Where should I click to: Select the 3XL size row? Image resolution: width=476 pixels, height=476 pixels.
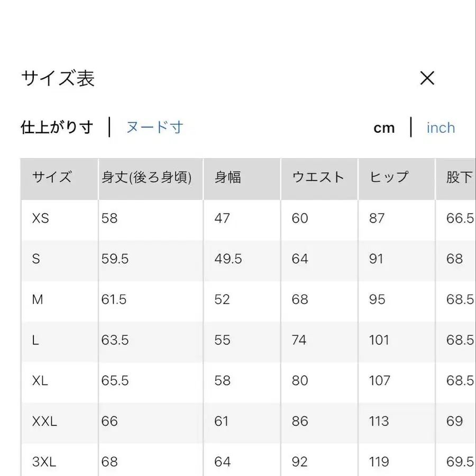click(x=43, y=461)
